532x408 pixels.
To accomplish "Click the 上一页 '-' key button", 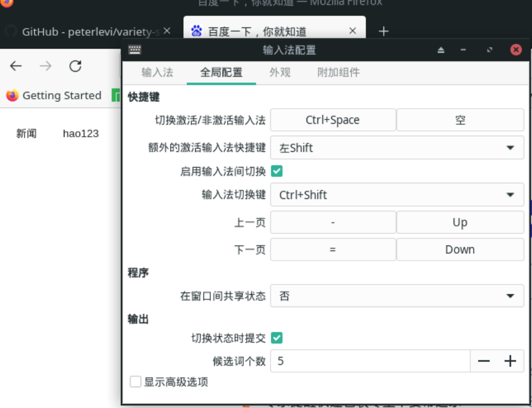I will [x=333, y=222].
